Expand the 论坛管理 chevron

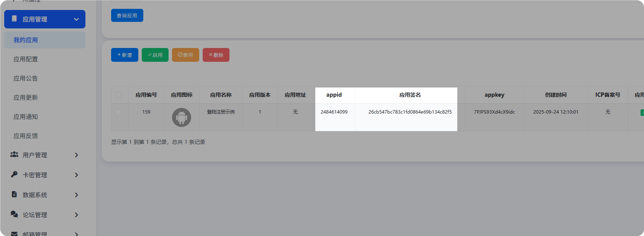pyautogui.click(x=76, y=215)
